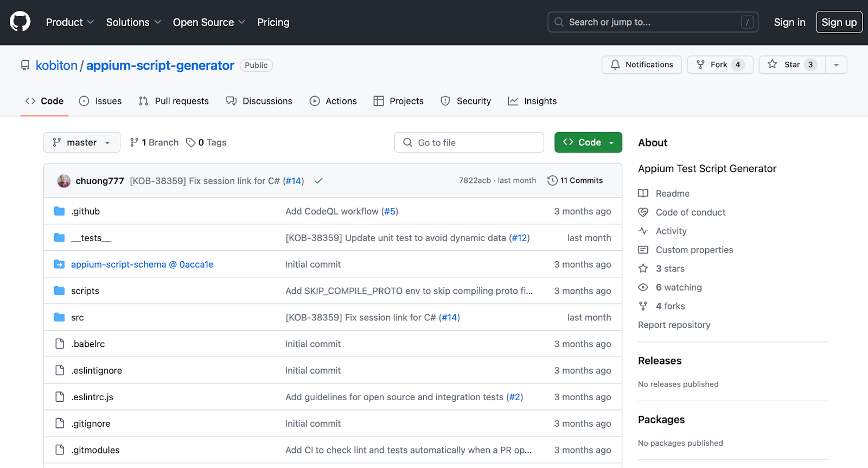This screenshot has width=868, height=468.
Task: Click chuong777's avatar image
Action: 64,181
